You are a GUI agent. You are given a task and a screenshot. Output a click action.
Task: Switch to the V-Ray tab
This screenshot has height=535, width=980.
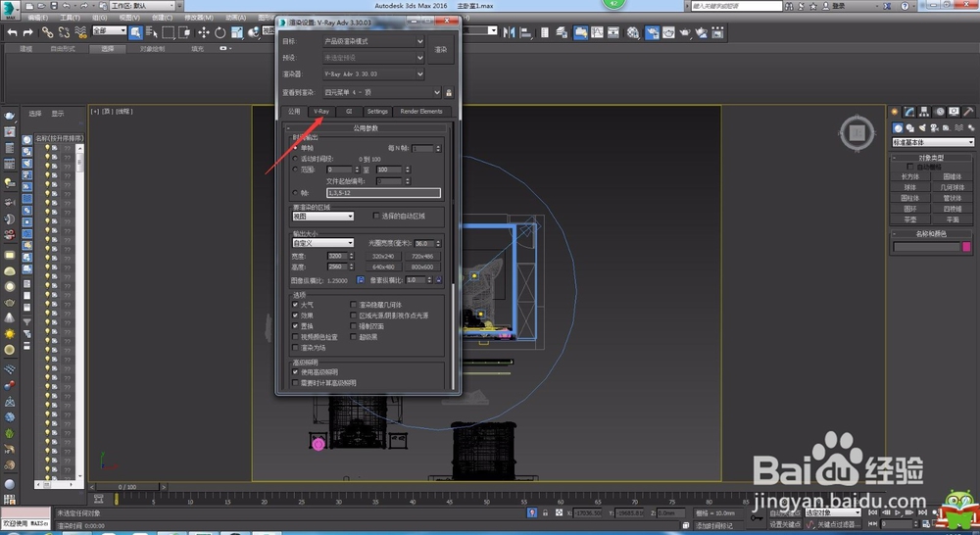321,112
